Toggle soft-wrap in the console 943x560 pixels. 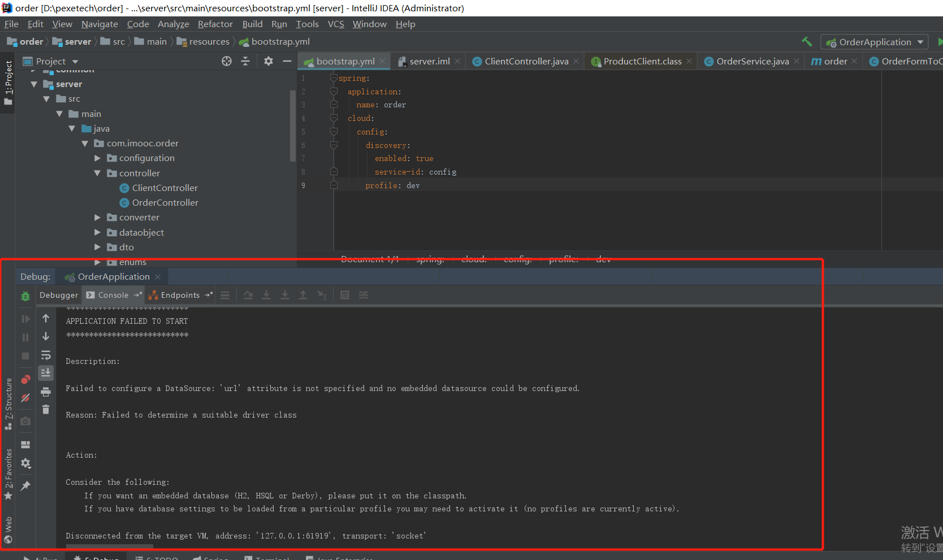[x=46, y=355]
